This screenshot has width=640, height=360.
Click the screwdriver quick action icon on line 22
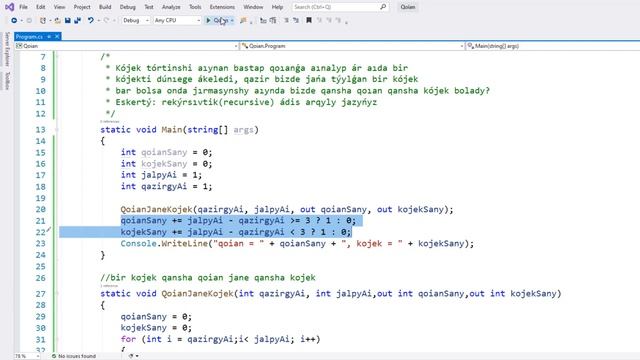(49, 230)
